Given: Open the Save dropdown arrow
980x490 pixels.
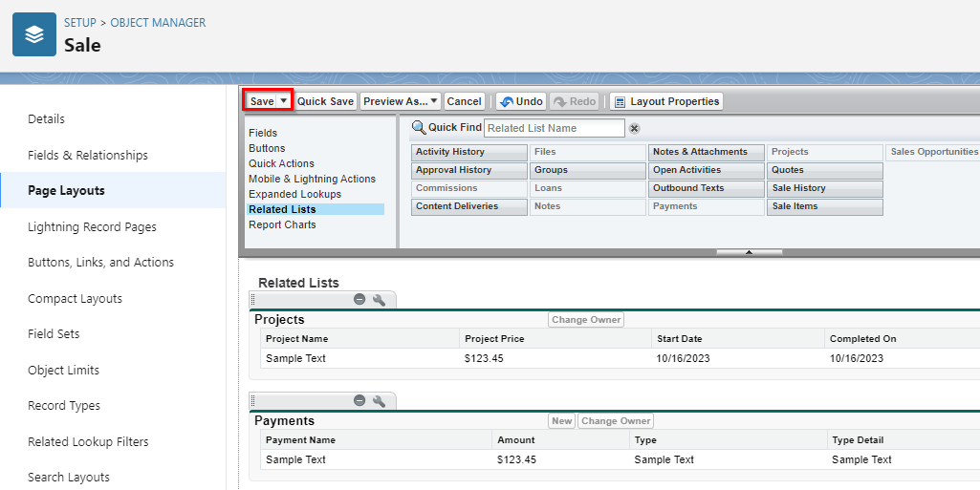Looking at the screenshot, I should [284, 101].
